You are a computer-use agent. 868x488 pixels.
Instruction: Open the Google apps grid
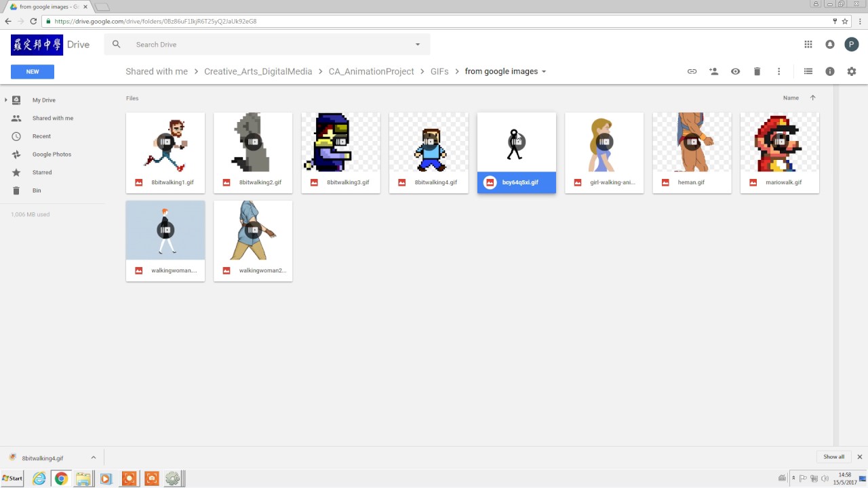pos(808,44)
